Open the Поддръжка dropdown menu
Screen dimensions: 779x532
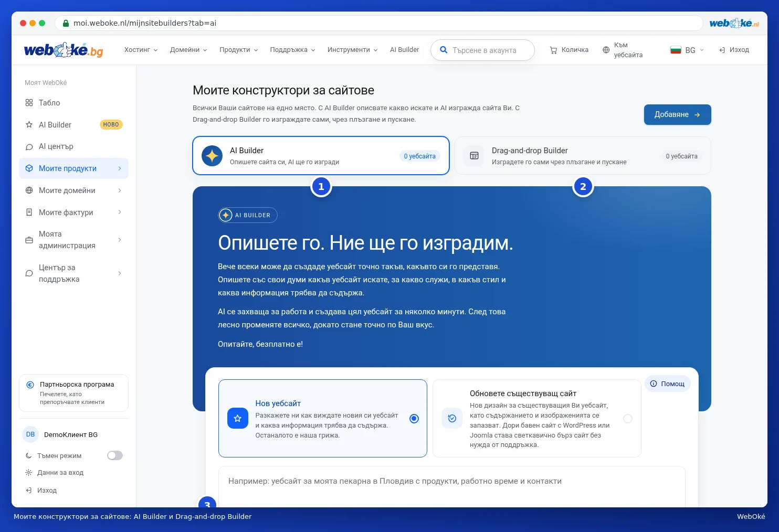tap(292, 50)
